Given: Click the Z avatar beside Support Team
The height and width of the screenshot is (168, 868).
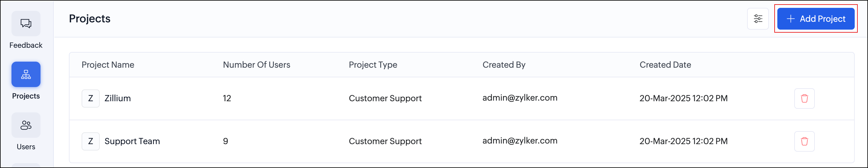Looking at the screenshot, I should tap(90, 141).
